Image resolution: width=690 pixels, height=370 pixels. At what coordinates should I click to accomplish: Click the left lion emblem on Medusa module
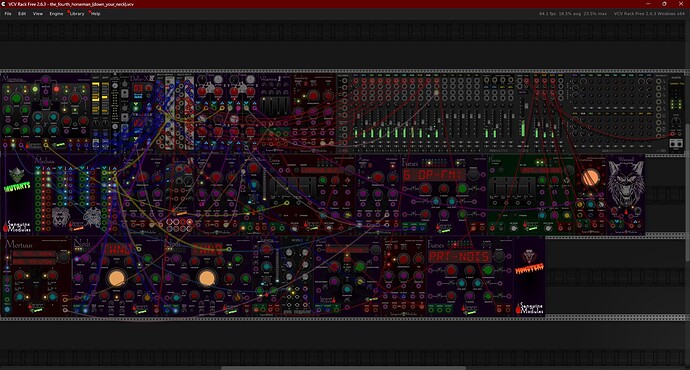(61, 216)
